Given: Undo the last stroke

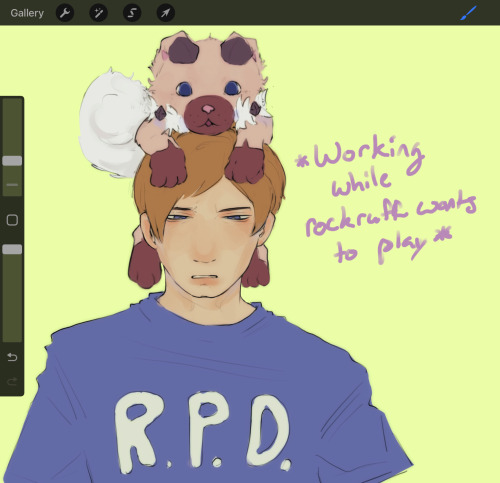Looking at the screenshot, I should 12,357.
